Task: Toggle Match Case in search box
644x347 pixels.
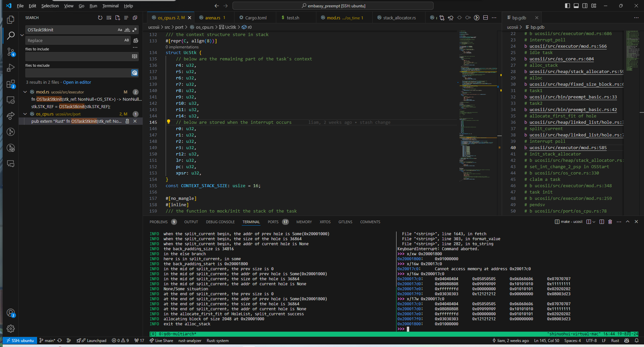Action: (x=120, y=30)
